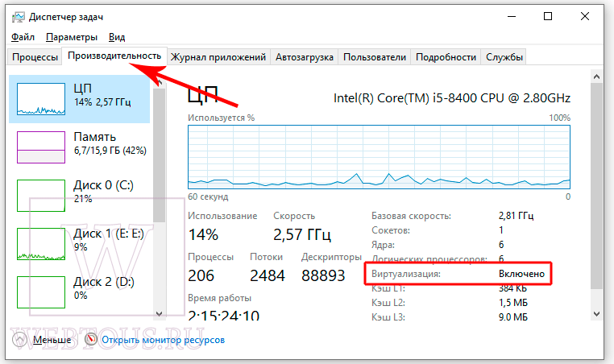Viewport: 614px width, 364px height.
Task: Click Открыть монитор ресурсов link
Action: (164, 340)
